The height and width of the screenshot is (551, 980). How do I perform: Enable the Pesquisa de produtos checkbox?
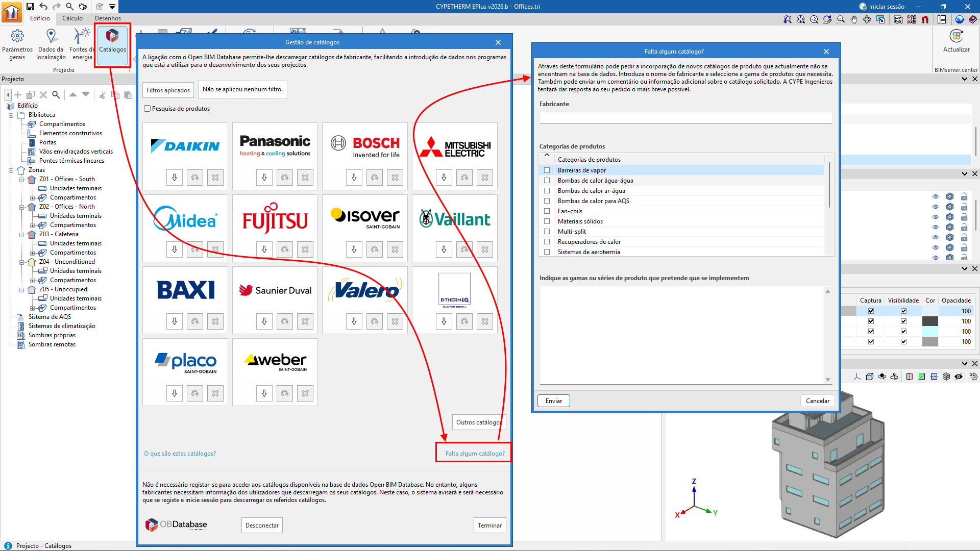pyautogui.click(x=148, y=109)
